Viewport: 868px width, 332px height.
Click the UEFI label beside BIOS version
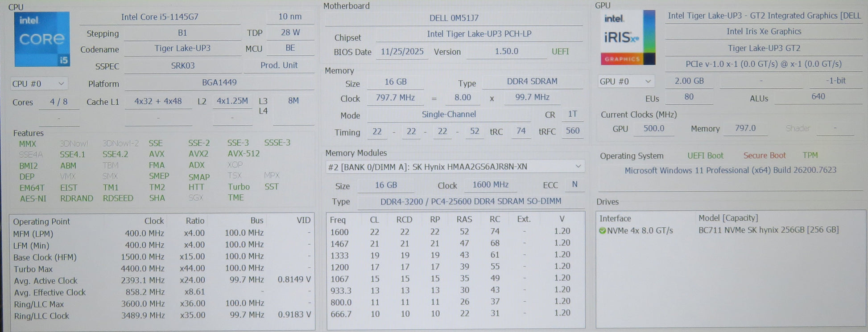click(560, 52)
